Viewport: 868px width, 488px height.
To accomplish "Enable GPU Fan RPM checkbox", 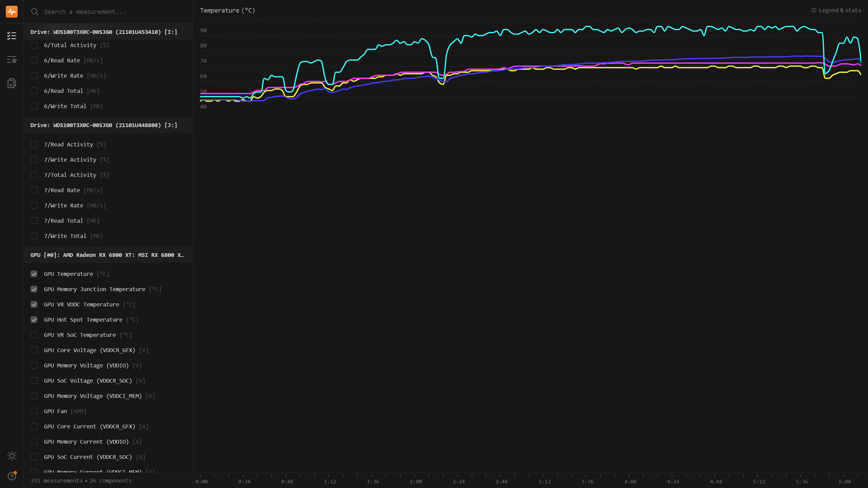I will tap(34, 411).
